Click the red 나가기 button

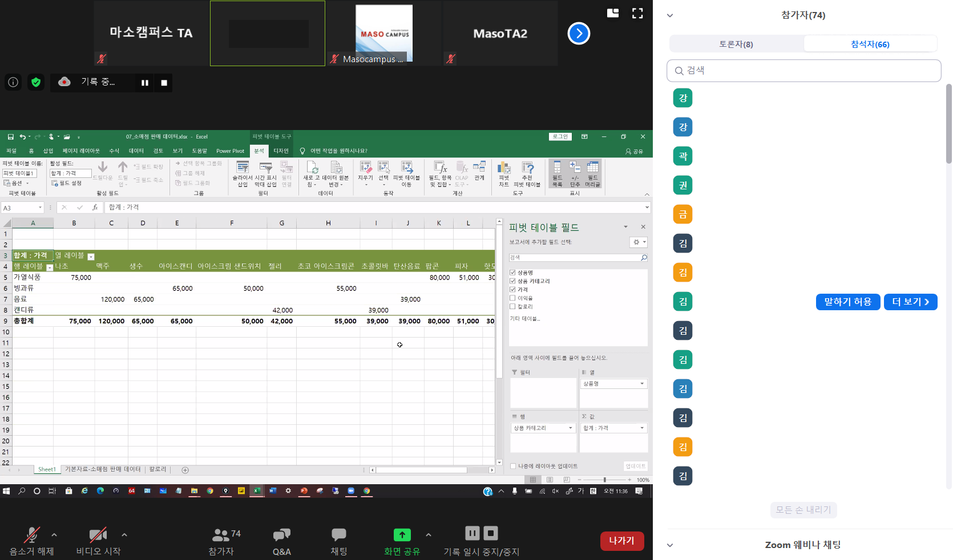coord(621,541)
